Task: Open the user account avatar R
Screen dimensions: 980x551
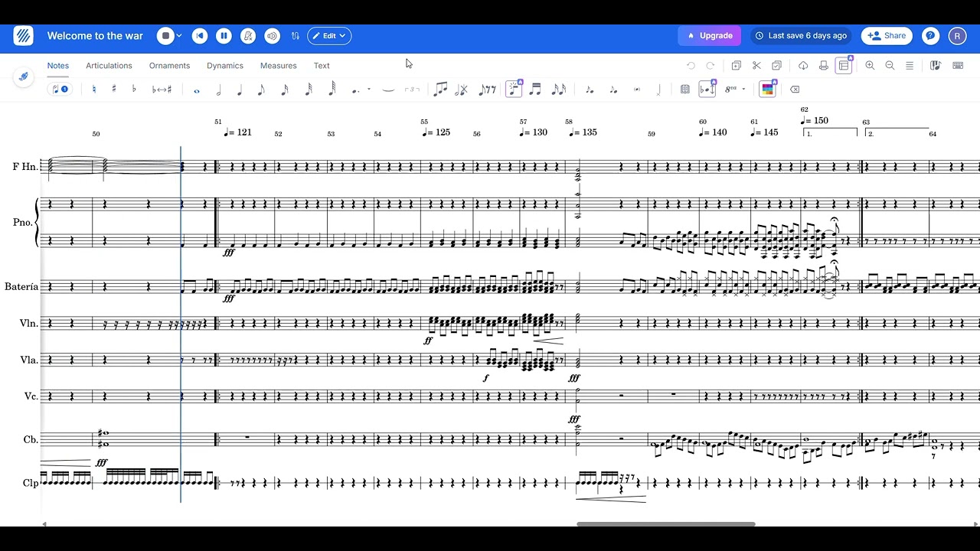Action: click(x=957, y=35)
